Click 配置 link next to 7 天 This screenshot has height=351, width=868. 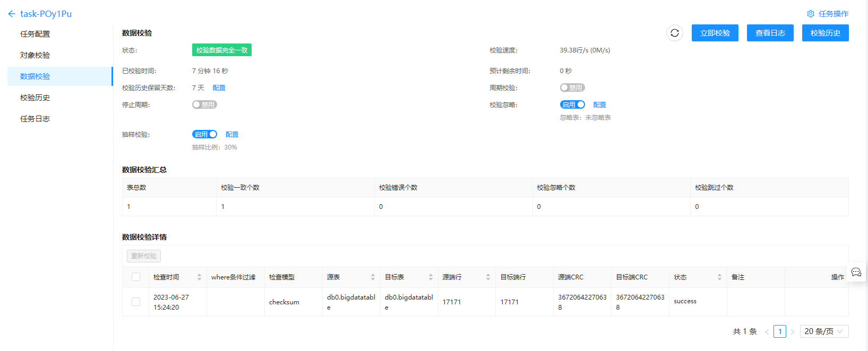coord(219,88)
